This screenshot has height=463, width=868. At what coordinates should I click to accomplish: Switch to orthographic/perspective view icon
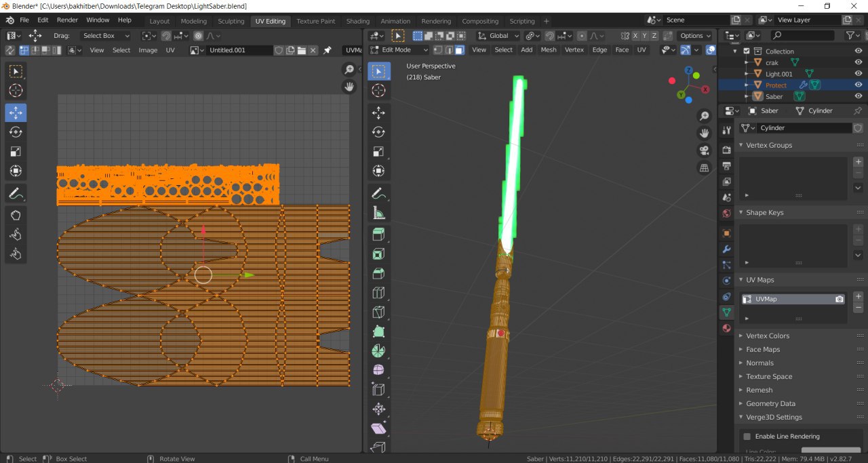coord(705,167)
